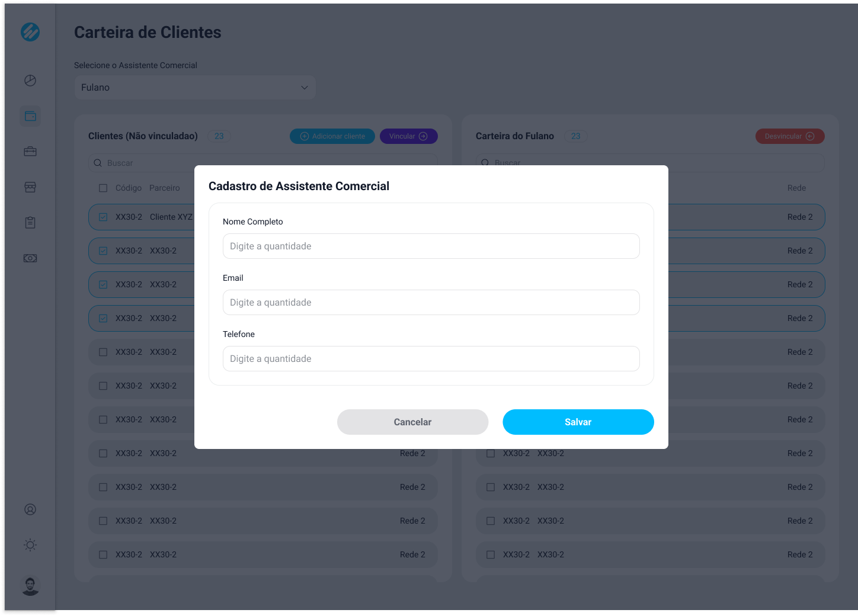Click the Cancelar button
Viewport: 858px width, 616px height.
click(x=412, y=422)
